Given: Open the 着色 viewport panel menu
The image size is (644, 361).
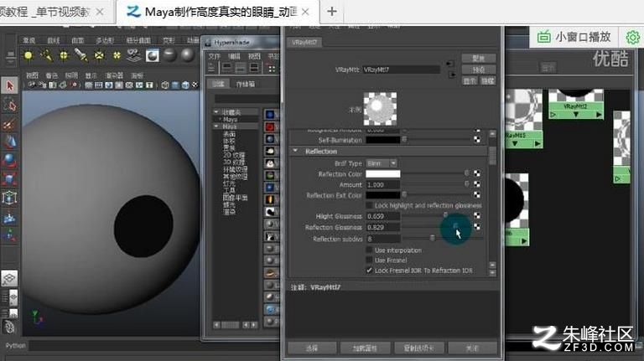Looking at the screenshot, I should tap(52, 75).
